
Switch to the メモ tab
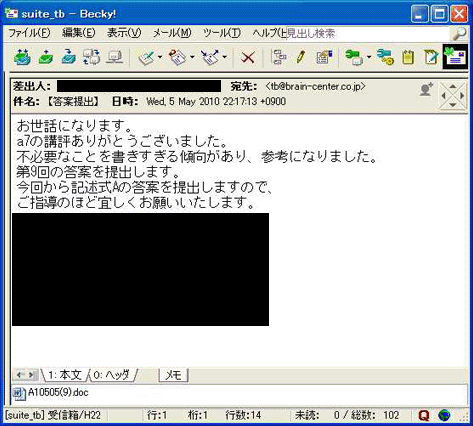[x=173, y=375]
